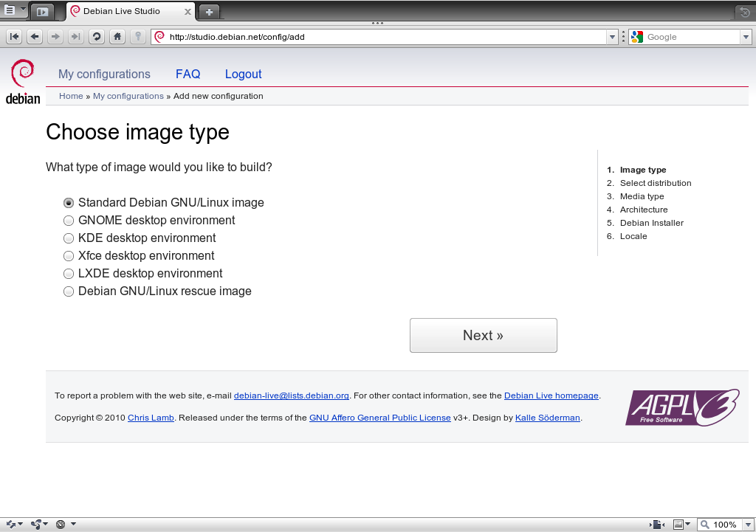Viewport: 756px width, 532px height.
Task: Click the Rewind navigation button
Action: click(14, 37)
